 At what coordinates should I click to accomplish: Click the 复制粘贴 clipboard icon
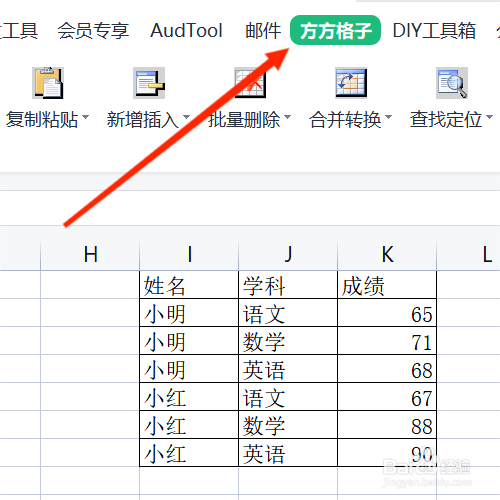48,83
